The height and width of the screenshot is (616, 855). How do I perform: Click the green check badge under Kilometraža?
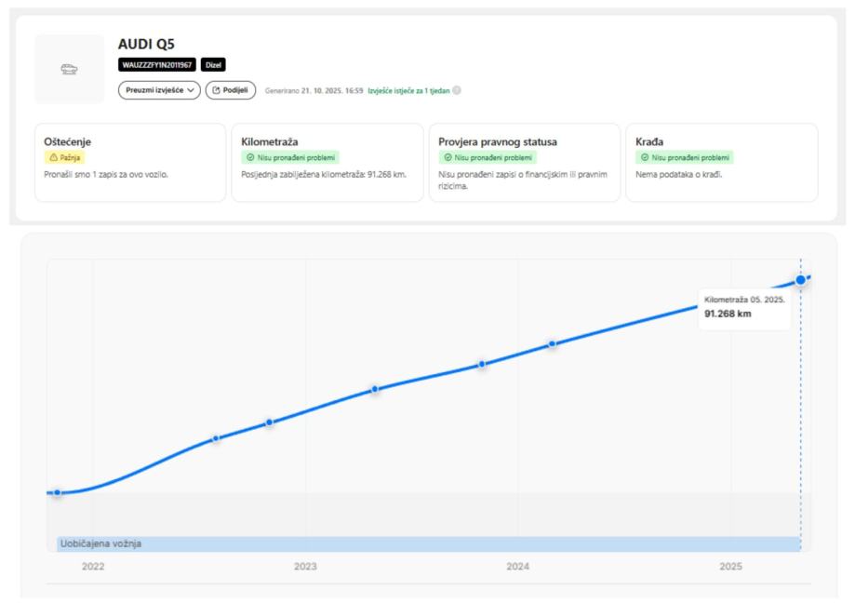tap(289, 158)
